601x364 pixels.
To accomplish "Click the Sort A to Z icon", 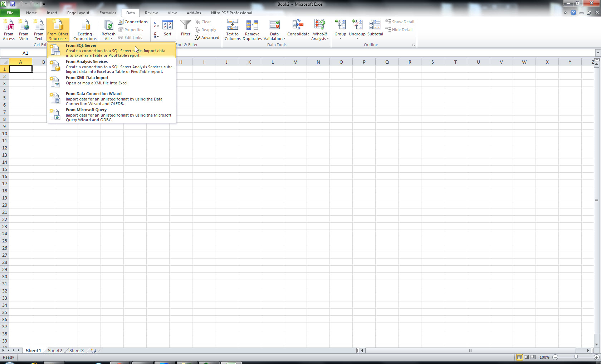I will pos(156,25).
